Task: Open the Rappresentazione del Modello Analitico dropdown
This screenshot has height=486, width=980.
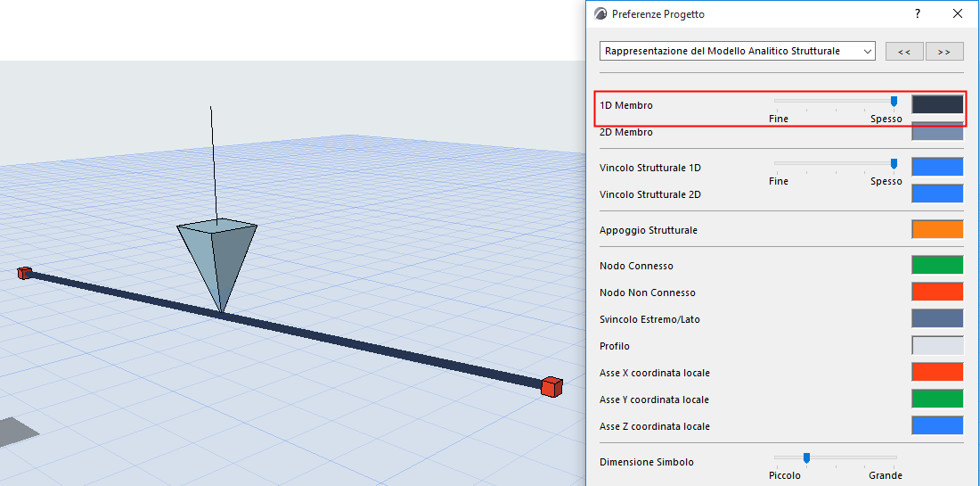Action: click(737, 52)
